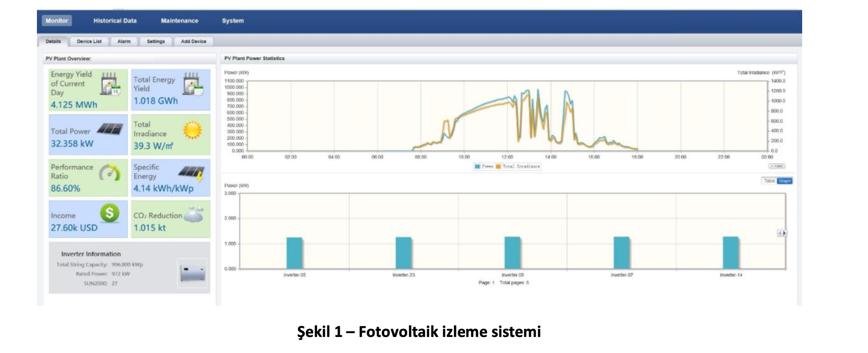Click the green Income dollar icon

coord(109,213)
